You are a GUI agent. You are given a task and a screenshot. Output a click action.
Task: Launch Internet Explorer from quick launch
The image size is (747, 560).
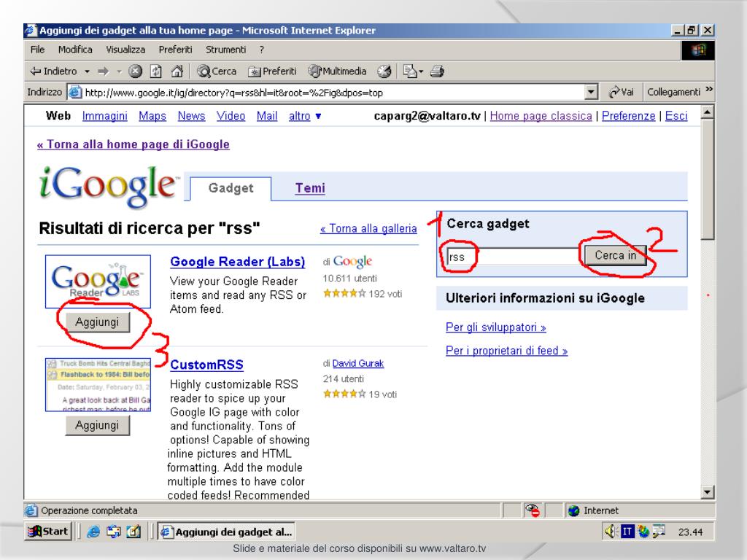(x=93, y=532)
